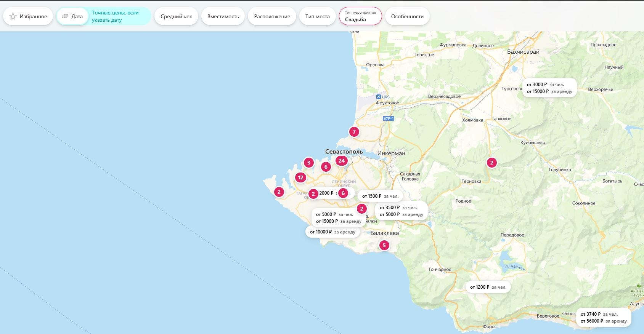Open venue priced от 3740 ₽ за чел.
Viewport: 644px width, 334px height.
(603, 318)
